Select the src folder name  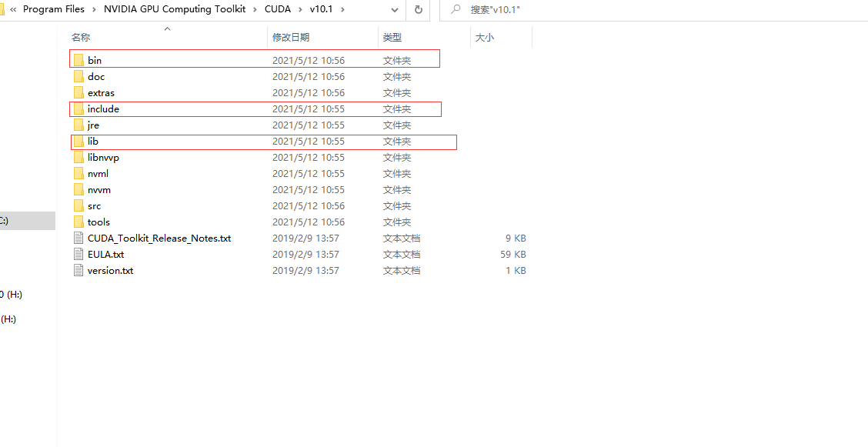(94, 205)
